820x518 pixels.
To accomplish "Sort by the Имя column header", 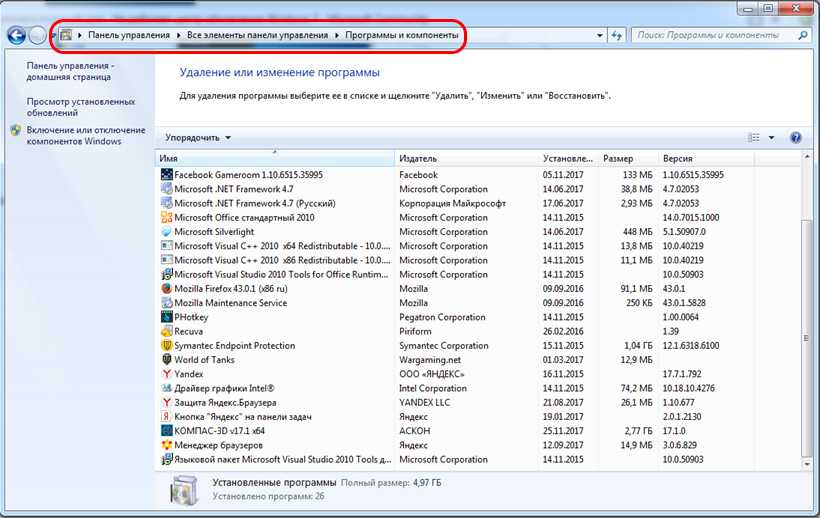I will [x=275, y=158].
